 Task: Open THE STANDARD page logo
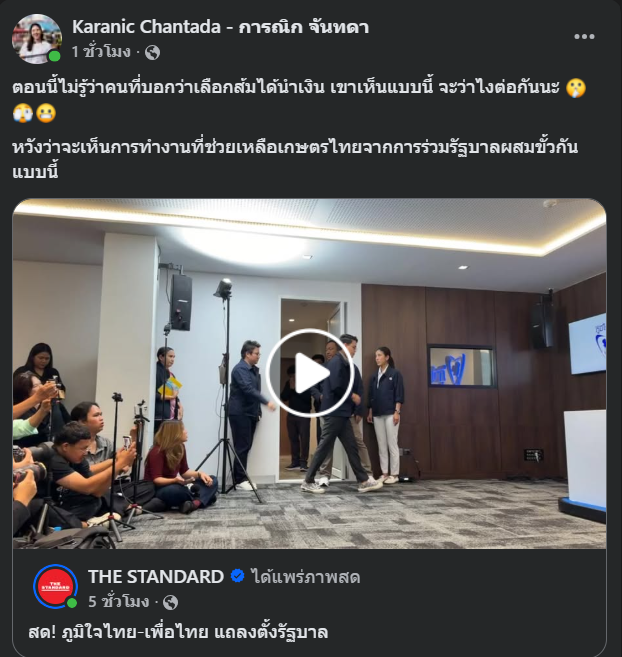click(x=55, y=587)
